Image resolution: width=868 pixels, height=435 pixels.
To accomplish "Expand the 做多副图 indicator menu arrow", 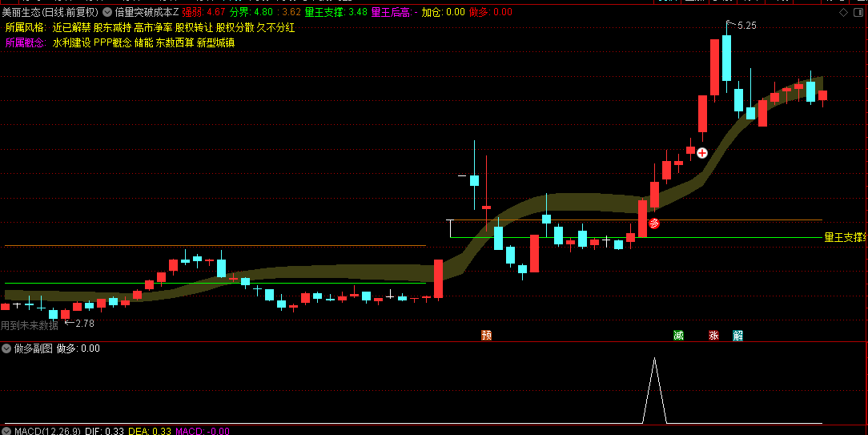I will [x=6, y=348].
